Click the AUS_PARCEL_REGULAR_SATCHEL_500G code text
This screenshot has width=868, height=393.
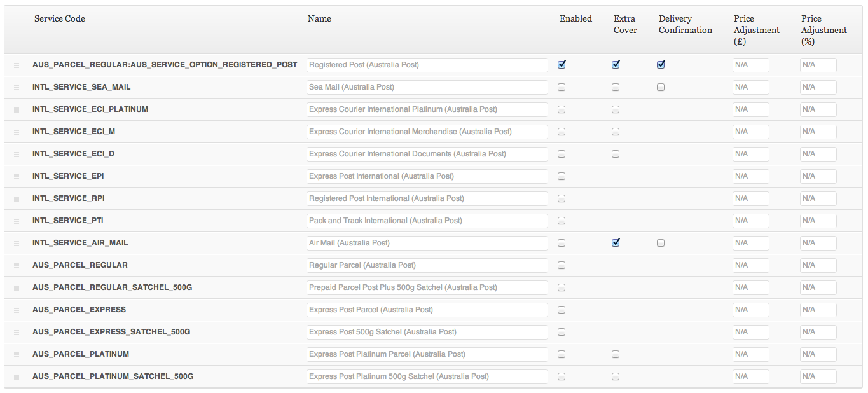(113, 287)
